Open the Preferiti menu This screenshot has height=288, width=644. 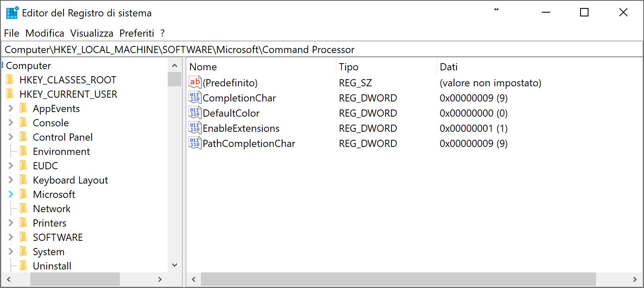(137, 33)
